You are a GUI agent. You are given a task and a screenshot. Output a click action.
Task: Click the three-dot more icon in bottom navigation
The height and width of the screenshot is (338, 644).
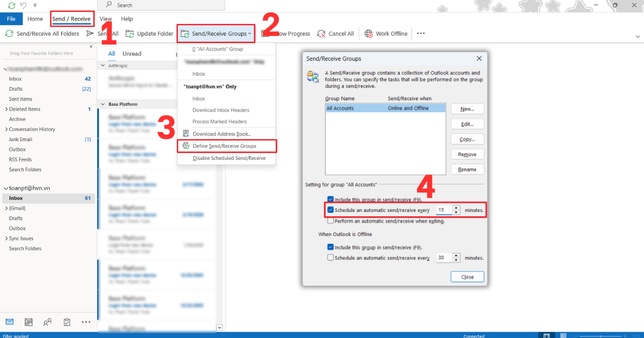86,322
